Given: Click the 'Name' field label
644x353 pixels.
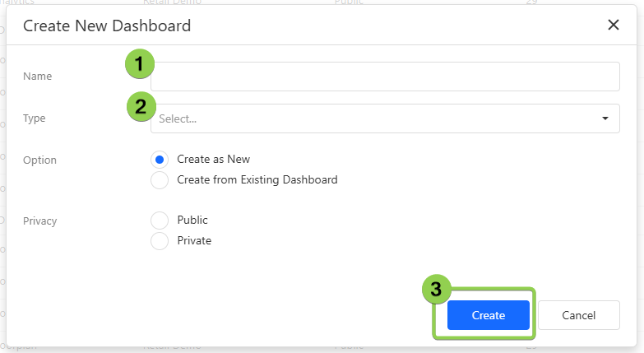Looking at the screenshot, I should 37,77.
